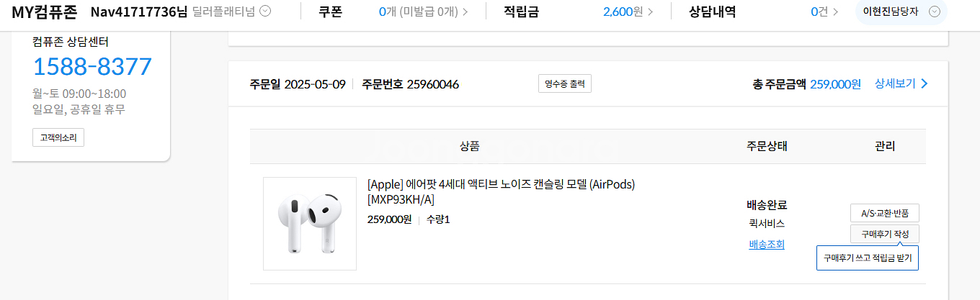980x300 pixels.
Task: View the 2,600원 적립금 balance
Action: (x=628, y=12)
